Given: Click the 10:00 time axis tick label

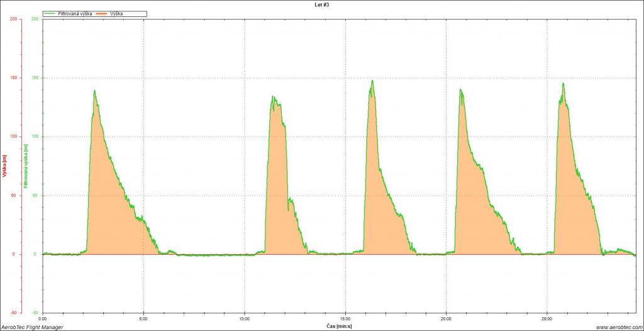Looking at the screenshot, I should (244, 319).
